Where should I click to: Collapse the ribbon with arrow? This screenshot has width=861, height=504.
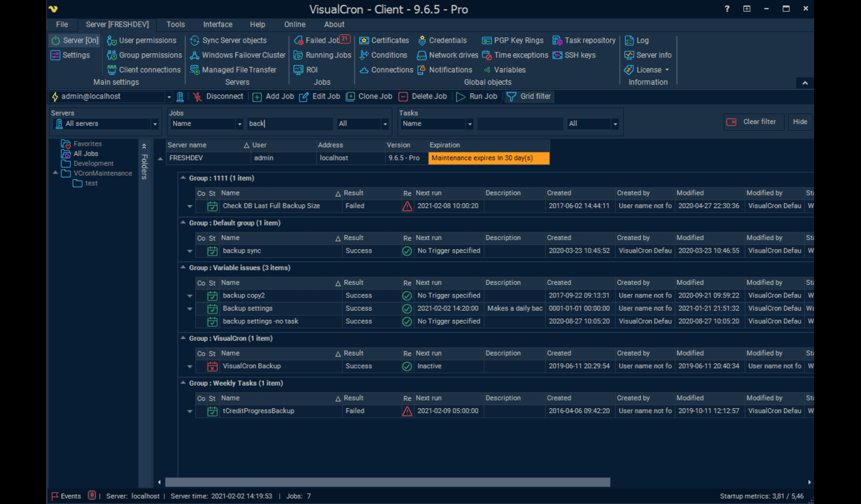click(x=805, y=83)
